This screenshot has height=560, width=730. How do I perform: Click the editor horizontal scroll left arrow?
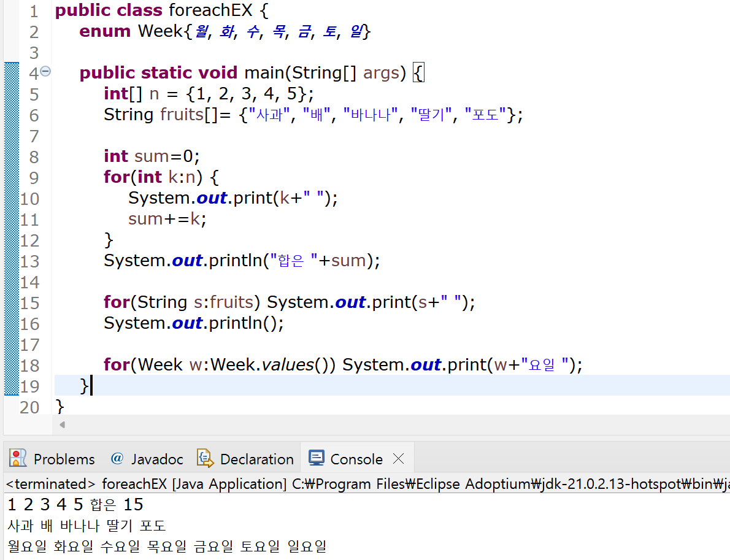tap(62, 424)
